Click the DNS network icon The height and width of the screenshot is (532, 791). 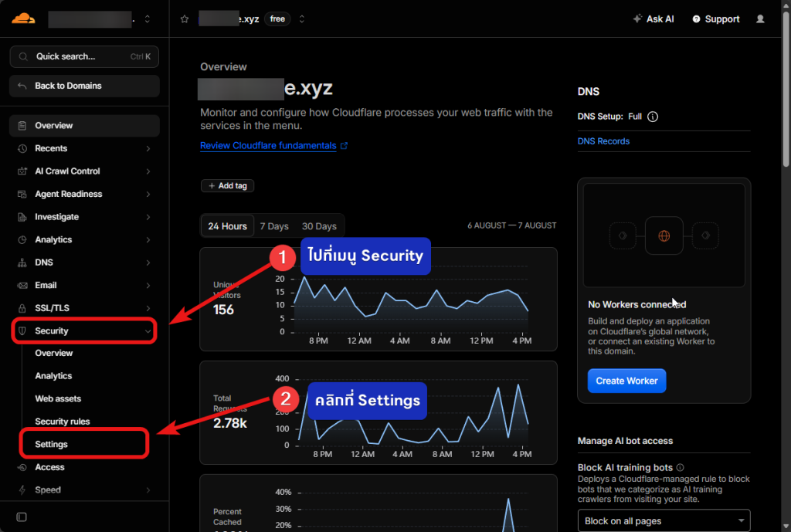(x=22, y=263)
